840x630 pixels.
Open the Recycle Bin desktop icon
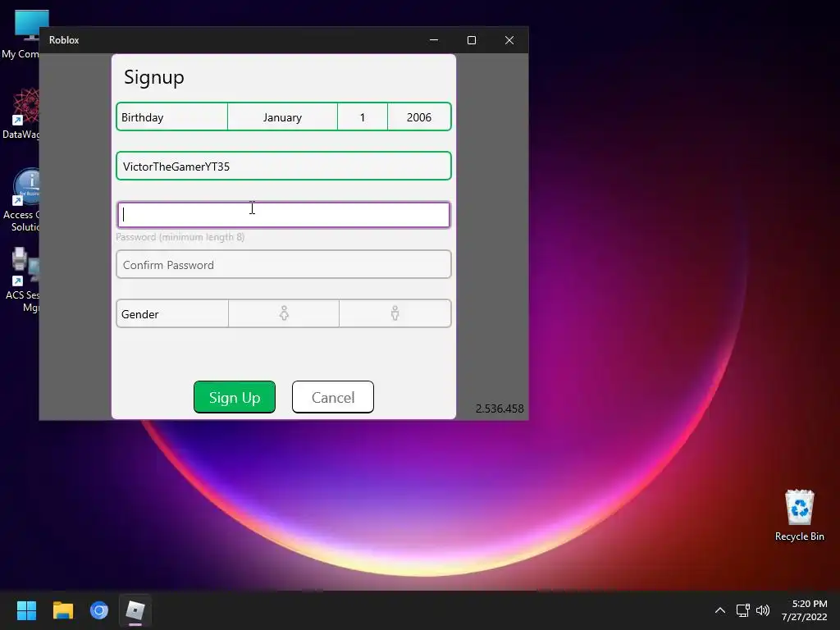coord(799,515)
